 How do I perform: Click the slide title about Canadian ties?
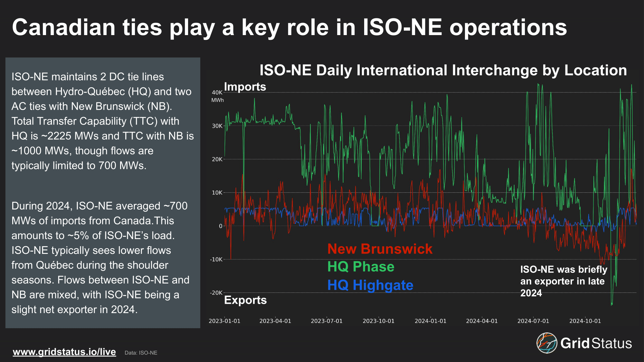[x=289, y=27]
